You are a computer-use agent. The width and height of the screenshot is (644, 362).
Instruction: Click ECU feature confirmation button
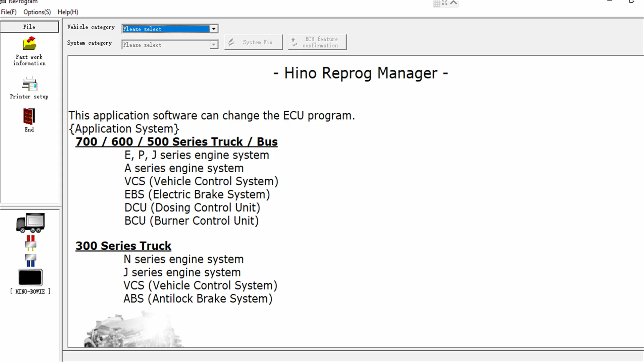[x=317, y=42]
